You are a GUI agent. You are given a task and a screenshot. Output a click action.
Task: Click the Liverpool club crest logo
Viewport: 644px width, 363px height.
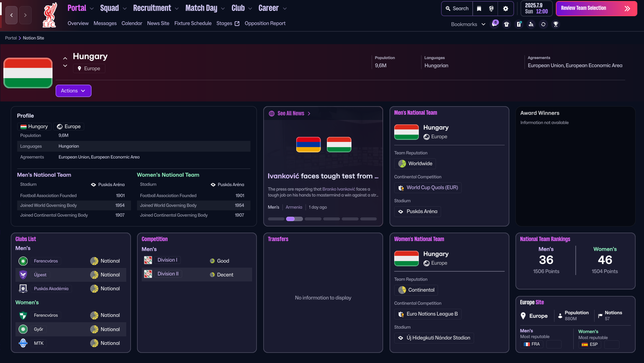click(49, 16)
